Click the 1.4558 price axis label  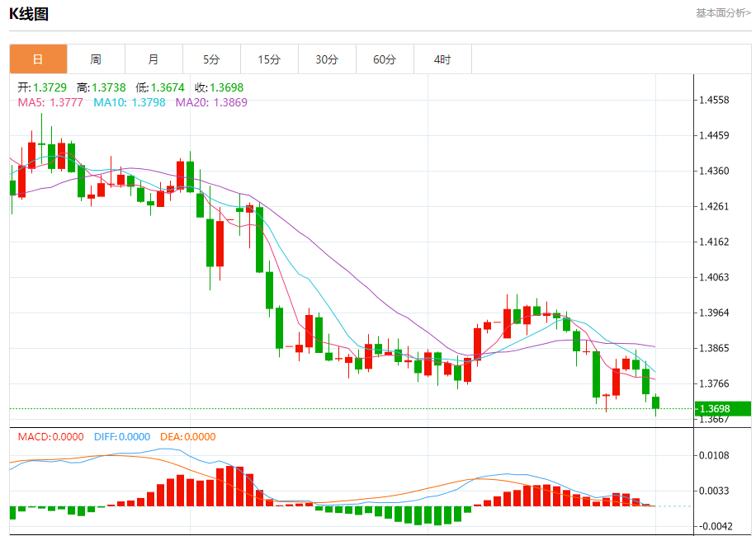[714, 100]
